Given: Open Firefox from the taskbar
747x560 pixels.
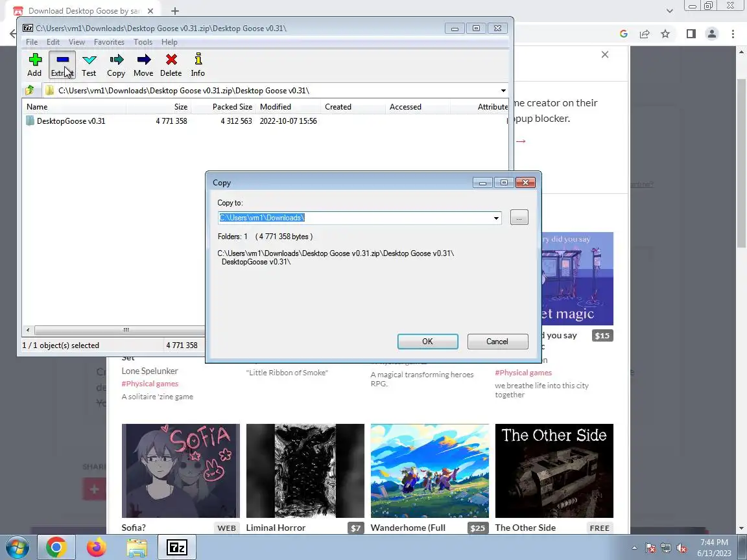Looking at the screenshot, I should [x=96, y=547].
